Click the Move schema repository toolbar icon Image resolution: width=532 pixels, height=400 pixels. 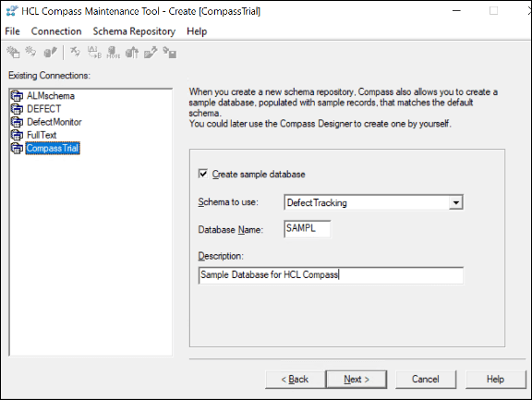coord(113,53)
